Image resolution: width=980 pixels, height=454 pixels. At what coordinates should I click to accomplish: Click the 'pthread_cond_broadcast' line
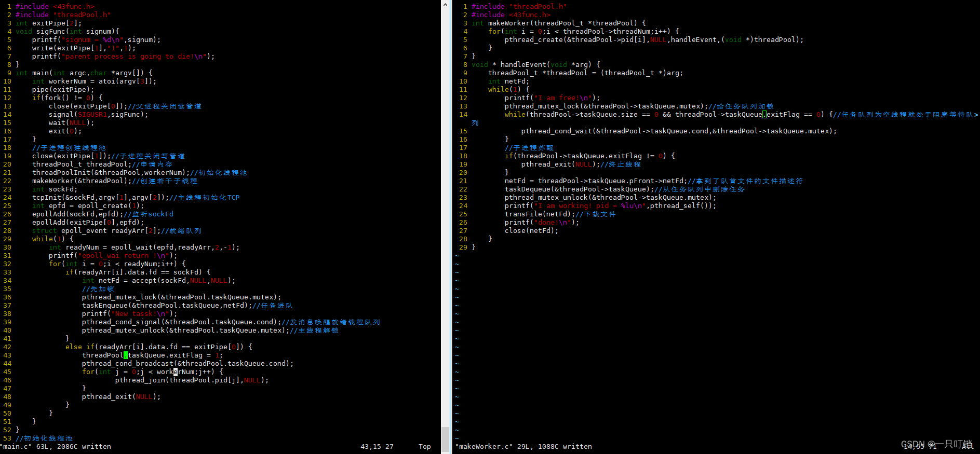[188, 363]
